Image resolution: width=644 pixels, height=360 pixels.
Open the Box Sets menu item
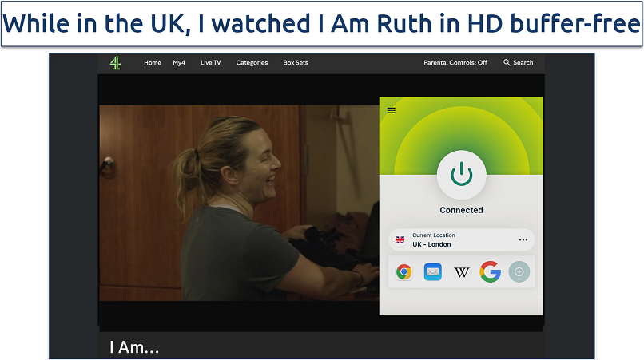296,62
